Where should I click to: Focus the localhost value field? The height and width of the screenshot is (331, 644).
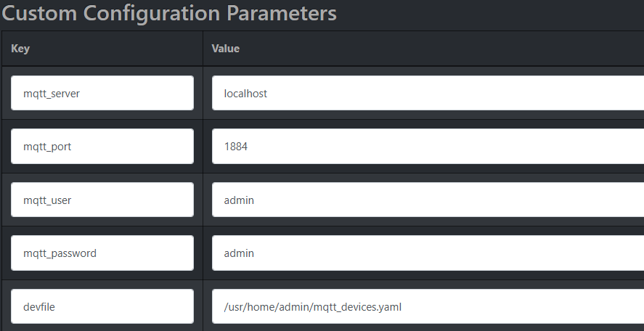pos(427,93)
